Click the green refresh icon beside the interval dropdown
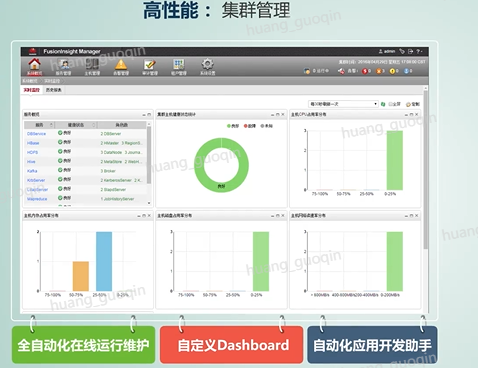Viewport: 478px width, 368px height. pyautogui.click(x=383, y=104)
